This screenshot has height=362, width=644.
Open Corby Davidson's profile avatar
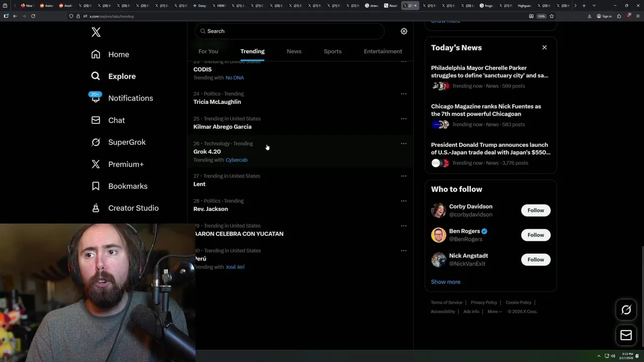(438, 210)
